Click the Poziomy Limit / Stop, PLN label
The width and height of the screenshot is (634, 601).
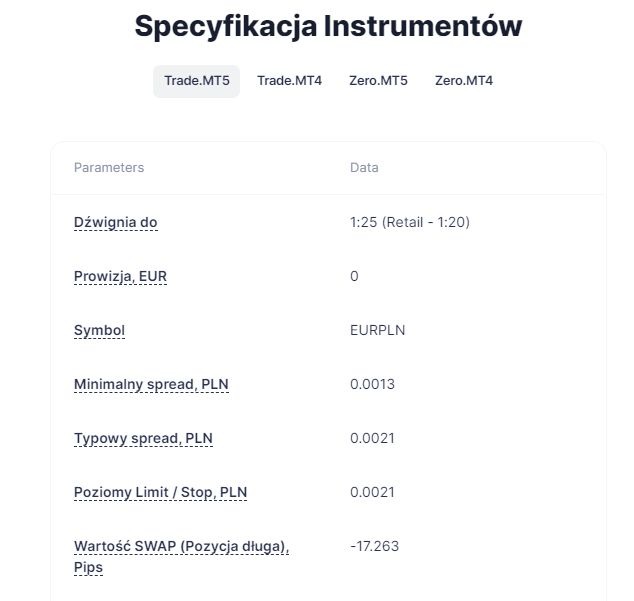(160, 492)
